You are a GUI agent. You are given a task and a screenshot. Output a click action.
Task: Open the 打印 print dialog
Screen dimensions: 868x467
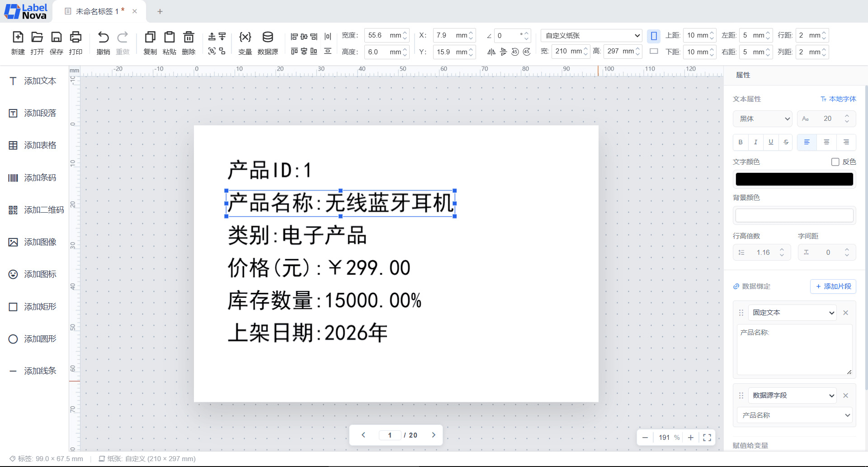(75, 43)
